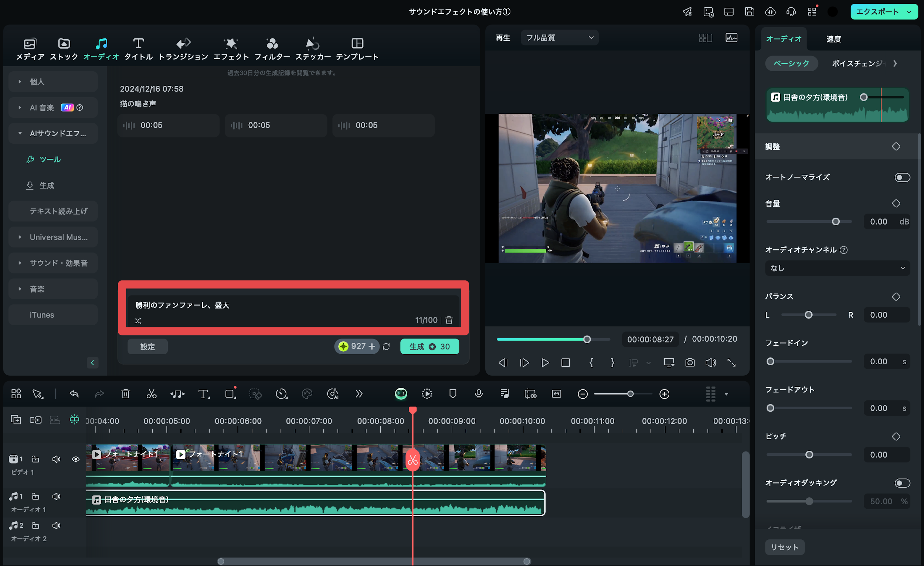Adjust the ピッチ pitch slider
924x566 pixels.
click(x=809, y=455)
